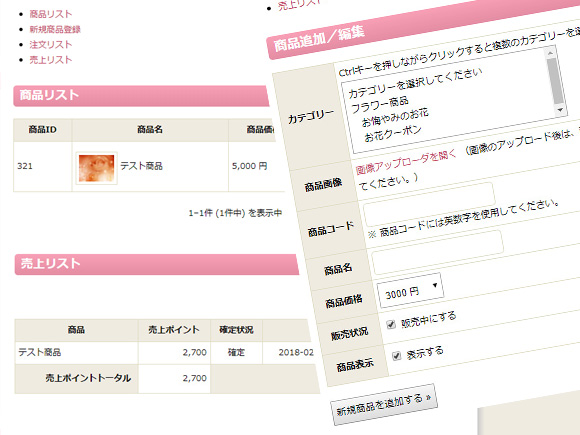Toggle the 表示する checkbox
Screen dimensions: 580x435
click(x=396, y=356)
